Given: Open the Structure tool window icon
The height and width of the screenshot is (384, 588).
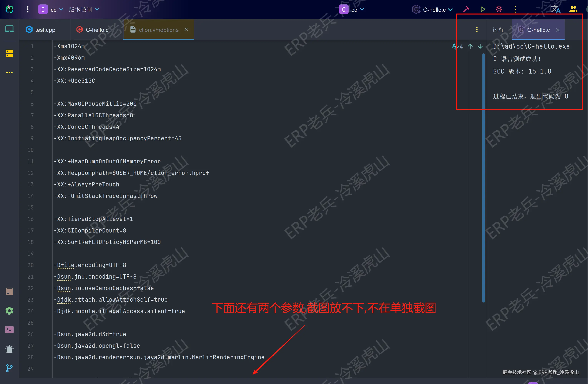Looking at the screenshot, I should [9, 53].
